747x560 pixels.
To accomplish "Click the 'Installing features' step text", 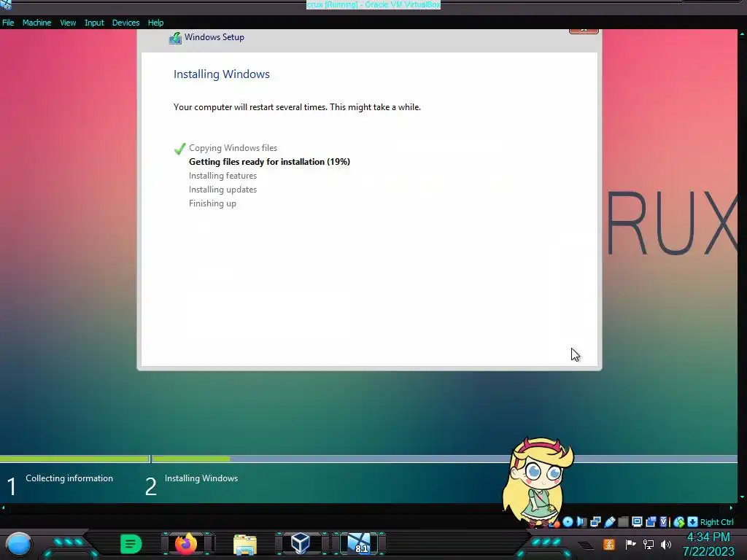I will 222,176.
